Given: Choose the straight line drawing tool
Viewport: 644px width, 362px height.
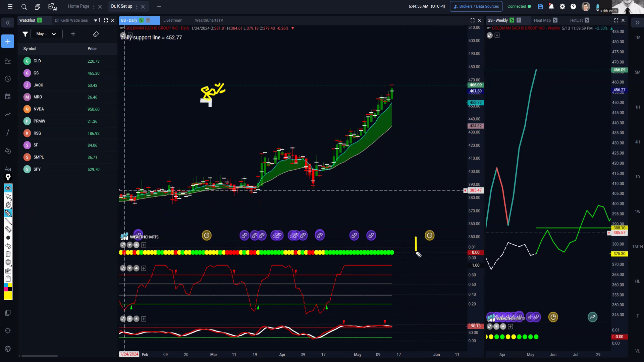Looking at the screenshot, I should pos(8,221).
